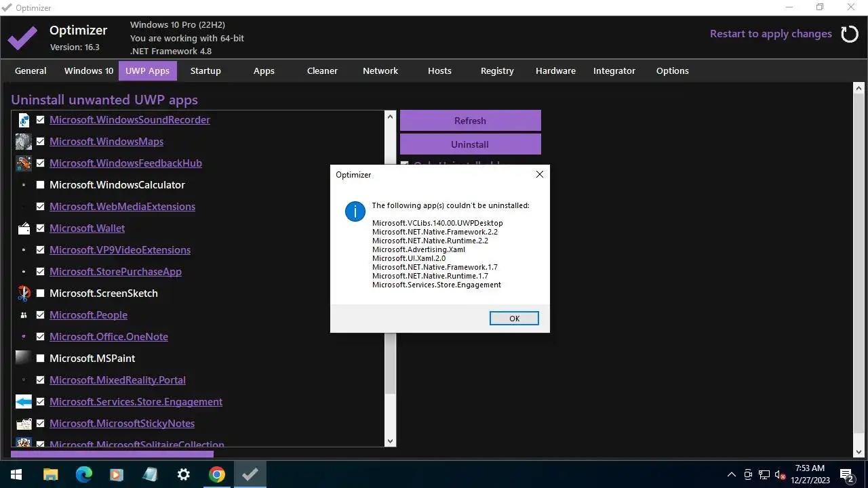Click the Microsoft.MSPaint app icon
The width and height of the screenshot is (868, 488).
click(x=24, y=359)
